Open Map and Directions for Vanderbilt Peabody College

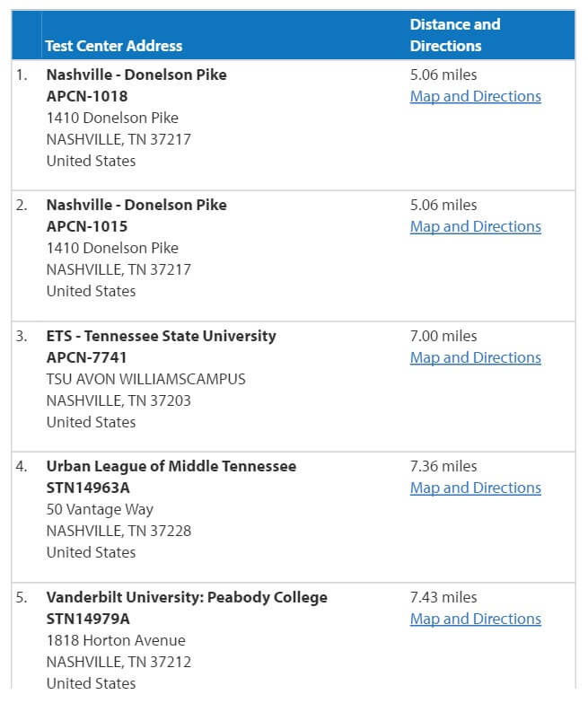[475, 619]
